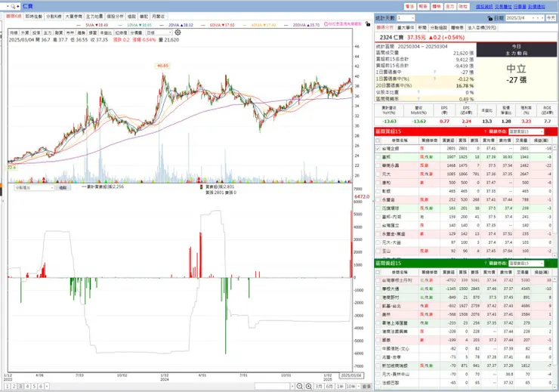The height and width of the screenshot is (392, 559).
Task: Click help icon for 佔股本比重 row
Action: (418, 92)
